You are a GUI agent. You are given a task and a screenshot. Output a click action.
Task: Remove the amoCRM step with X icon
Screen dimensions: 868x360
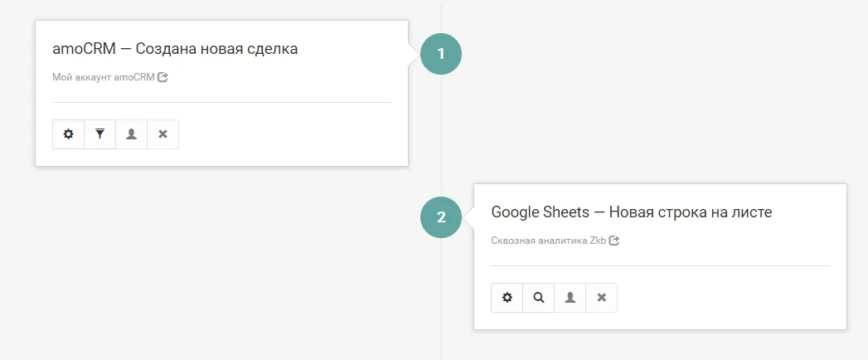(x=162, y=134)
